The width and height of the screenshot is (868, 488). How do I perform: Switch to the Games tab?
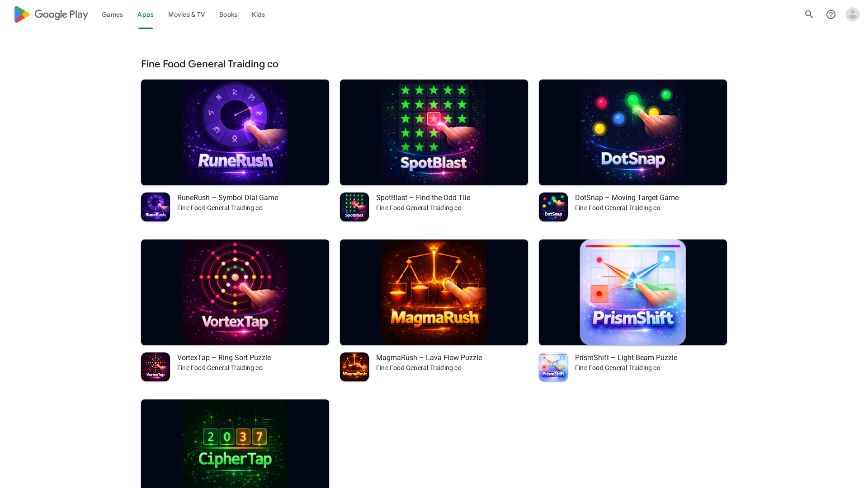pyautogui.click(x=112, y=14)
